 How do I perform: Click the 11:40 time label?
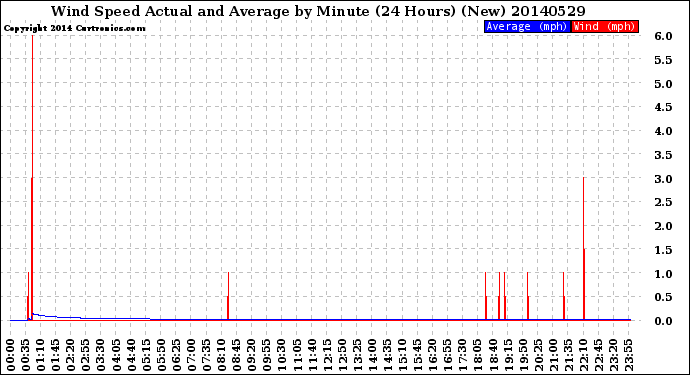click(312, 355)
